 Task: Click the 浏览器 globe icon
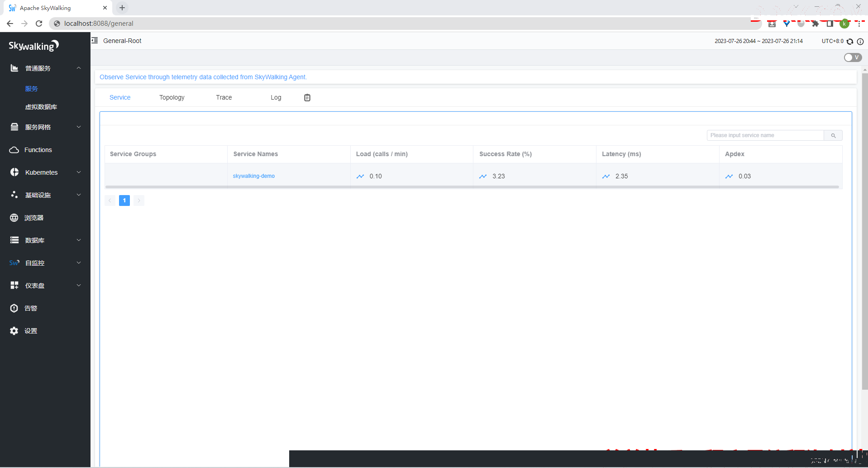14,218
